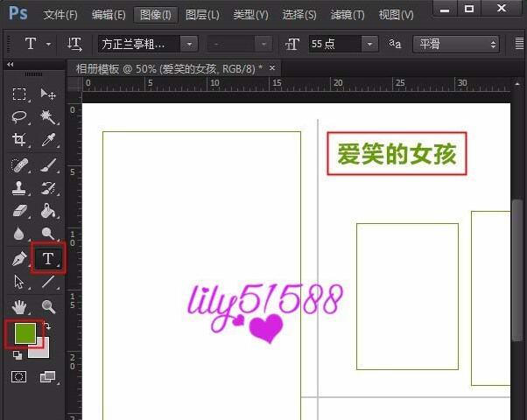Select the Clone Stamp tool
This screenshot has width=527, height=420.
[19, 188]
